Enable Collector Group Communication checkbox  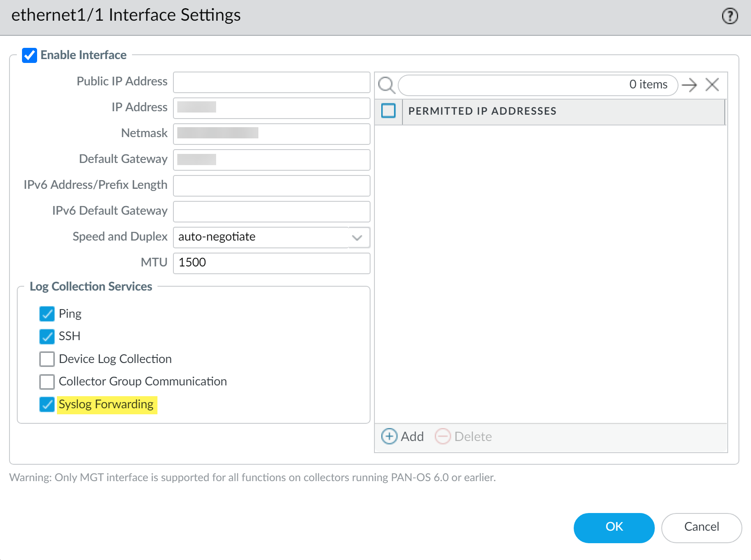pos(47,382)
